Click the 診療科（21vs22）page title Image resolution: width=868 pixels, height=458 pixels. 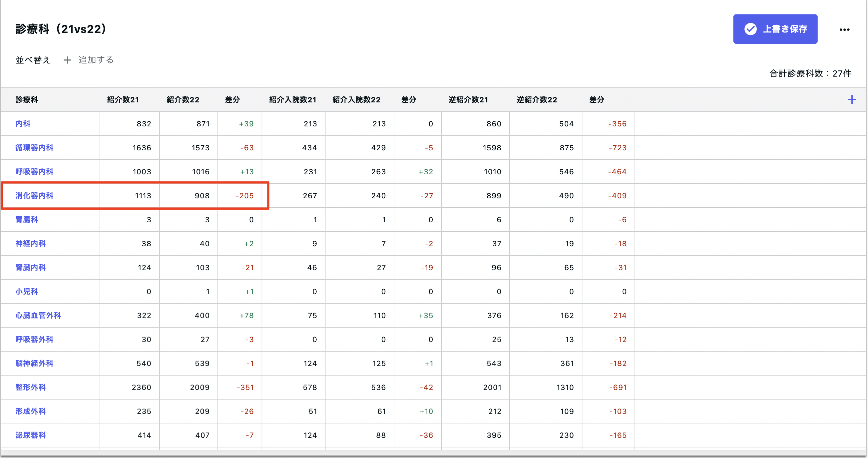point(61,29)
